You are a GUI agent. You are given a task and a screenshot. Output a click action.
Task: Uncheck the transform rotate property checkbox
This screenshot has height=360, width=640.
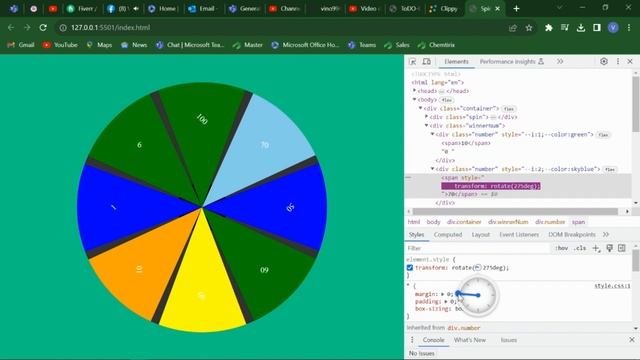click(410, 268)
